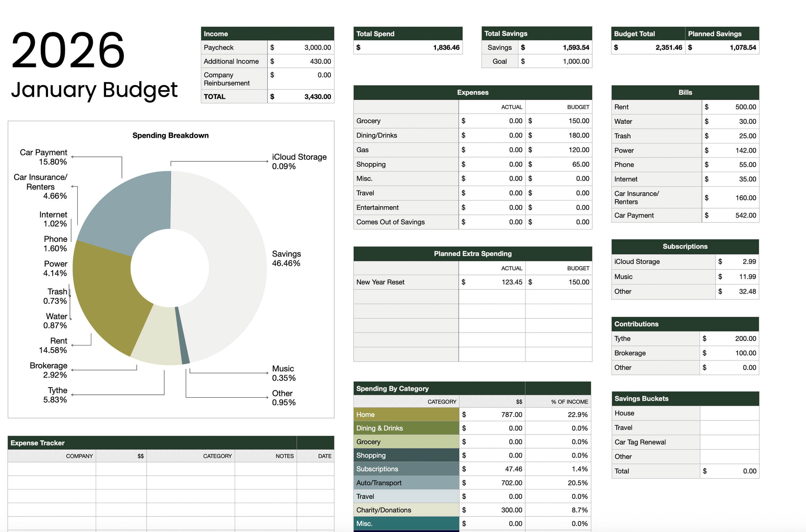
Task: Click the Savings Goal value cell
Action: (555, 61)
